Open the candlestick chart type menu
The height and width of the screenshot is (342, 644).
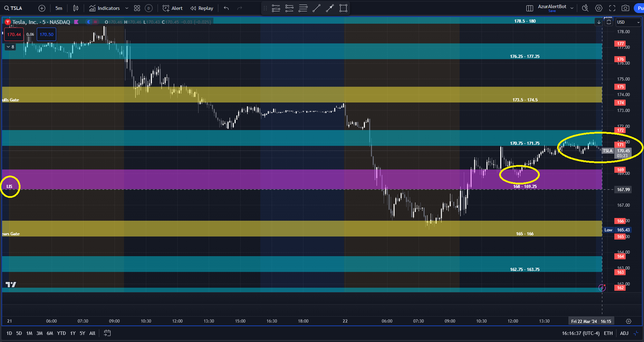coord(76,8)
